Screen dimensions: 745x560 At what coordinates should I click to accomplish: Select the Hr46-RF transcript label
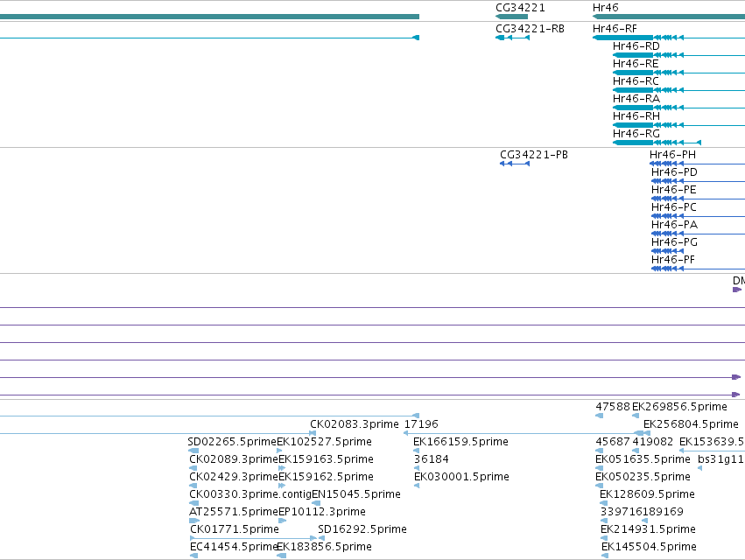pyautogui.click(x=615, y=29)
